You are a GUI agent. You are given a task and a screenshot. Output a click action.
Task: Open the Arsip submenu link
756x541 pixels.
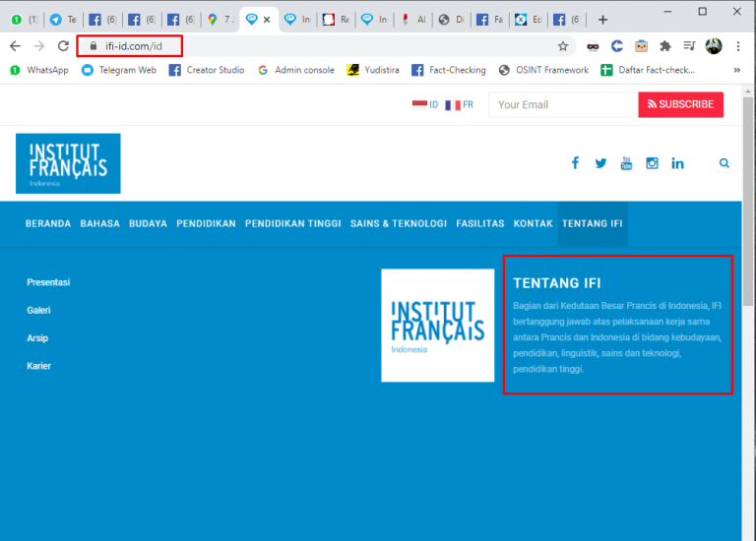(37, 338)
